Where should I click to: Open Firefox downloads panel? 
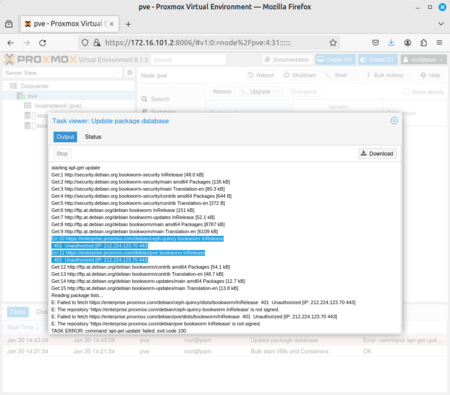click(x=391, y=43)
